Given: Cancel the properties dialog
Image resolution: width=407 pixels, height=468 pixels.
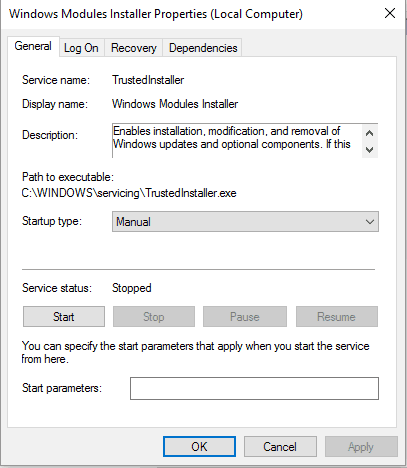Looking at the screenshot, I should (x=280, y=447).
